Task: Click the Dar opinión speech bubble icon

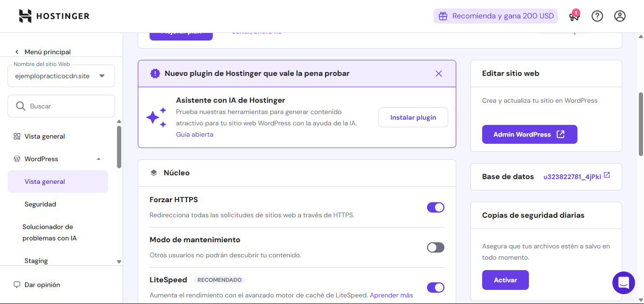Action: (17, 285)
